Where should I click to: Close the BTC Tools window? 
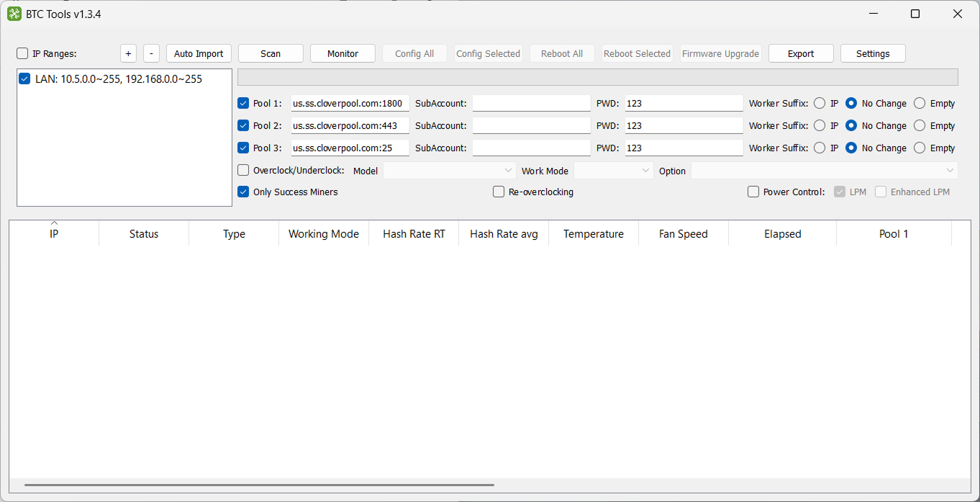(x=958, y=14)
